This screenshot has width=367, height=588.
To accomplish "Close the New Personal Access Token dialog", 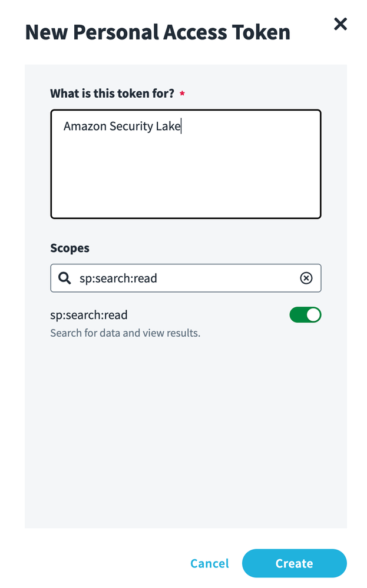I will [x=340, y=24].
